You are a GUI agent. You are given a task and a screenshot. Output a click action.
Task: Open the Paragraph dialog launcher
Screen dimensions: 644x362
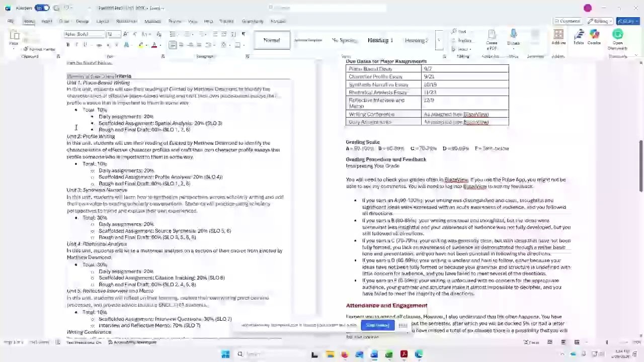pos(248,56)
